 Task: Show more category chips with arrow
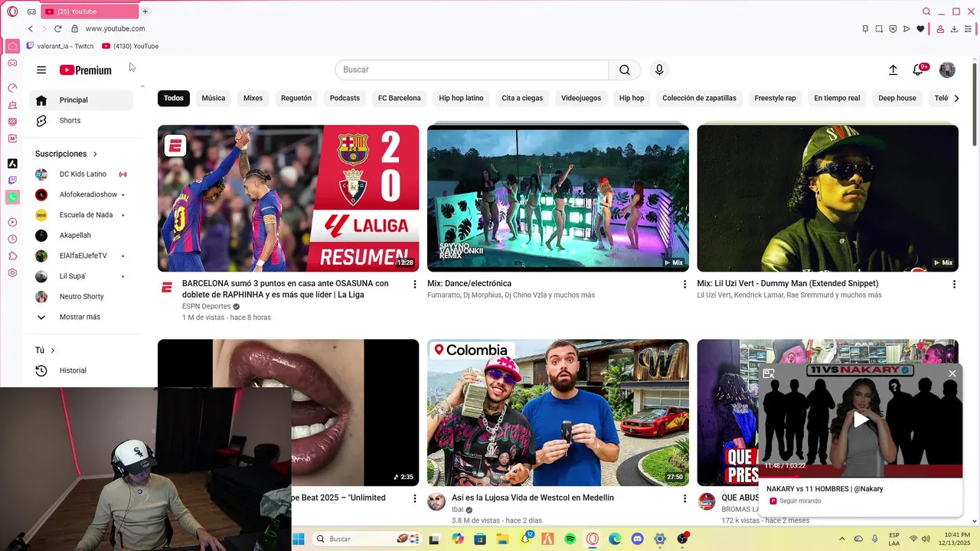[955, 98]
